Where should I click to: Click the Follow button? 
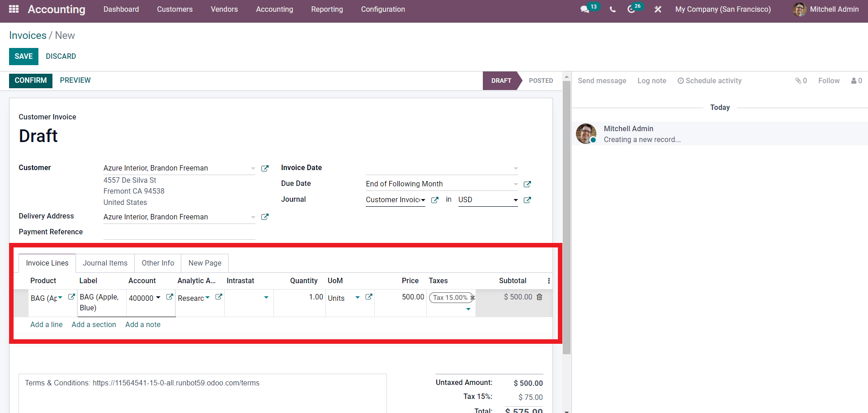829,81
